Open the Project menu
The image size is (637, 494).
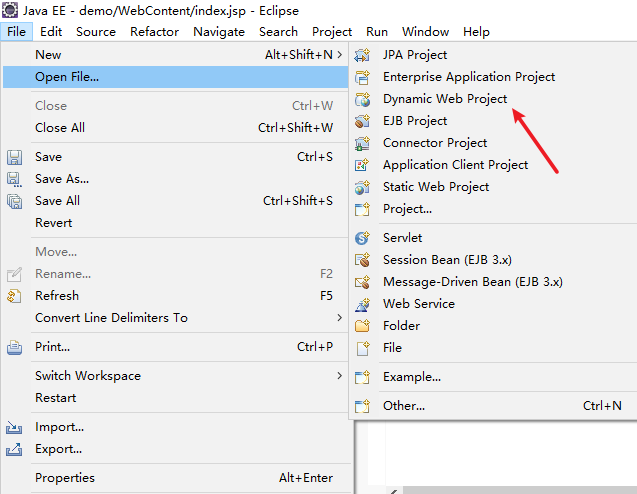coord(332,32)
